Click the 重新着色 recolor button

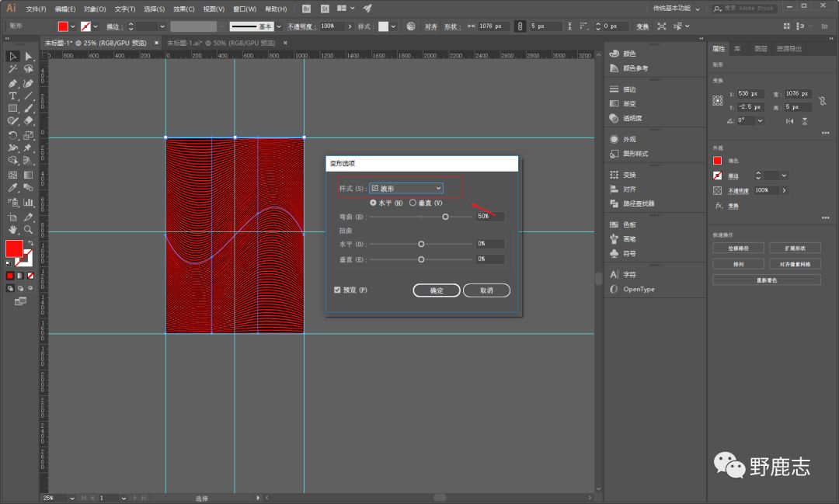(766, 280)
